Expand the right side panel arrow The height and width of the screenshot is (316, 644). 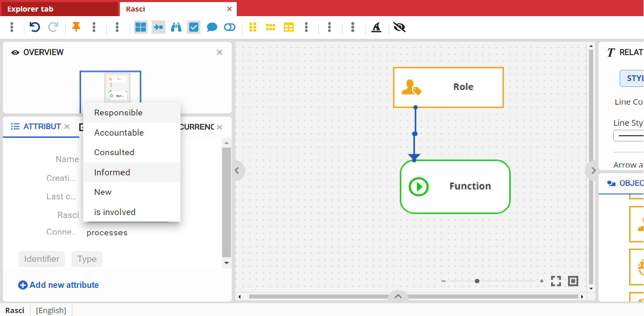pyautogui.click(x=593, y=170)
